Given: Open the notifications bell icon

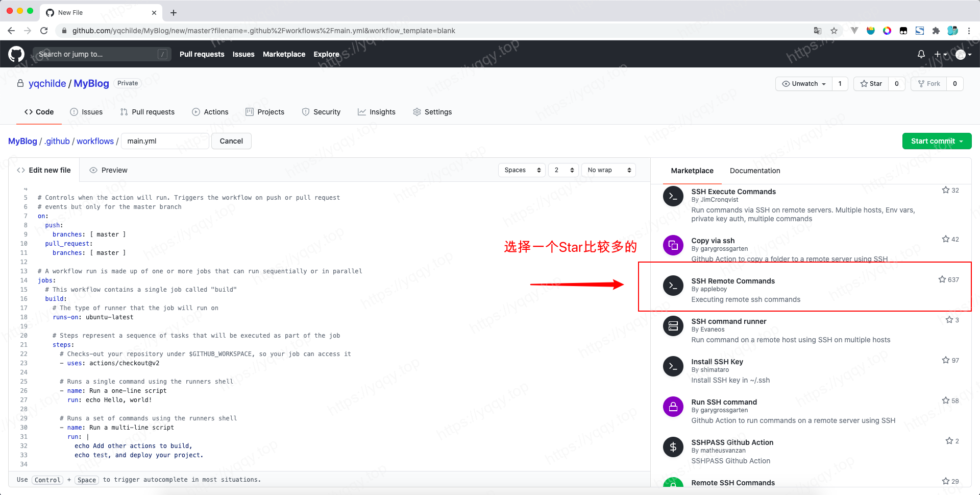Looking at the screenshot, I should (x=921, y=54).
